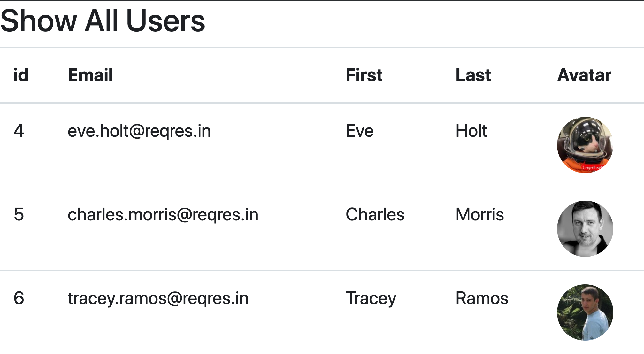This screenshot has height=354, width=644.
Task: Click the first name Eve
Action: (360, 131)
